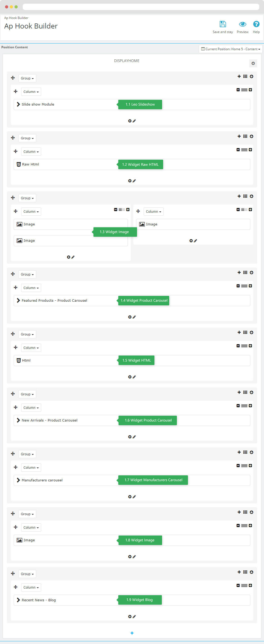Click the Save and stay icon
Viewport: 264px width, 644px height.
223,24
